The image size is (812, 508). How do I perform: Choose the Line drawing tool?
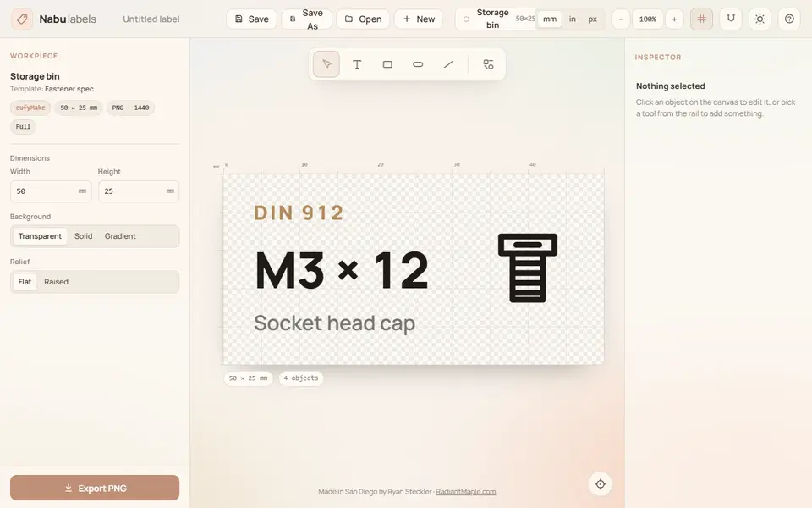tap(448, 64)
